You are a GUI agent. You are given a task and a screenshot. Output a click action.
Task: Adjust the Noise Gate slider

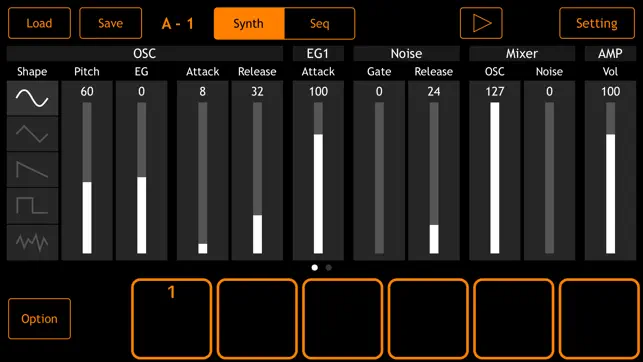click(x=379, y=178)
